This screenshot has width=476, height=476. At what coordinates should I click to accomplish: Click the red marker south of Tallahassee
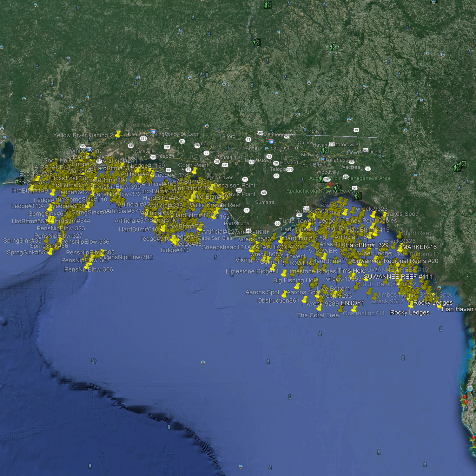330,184
